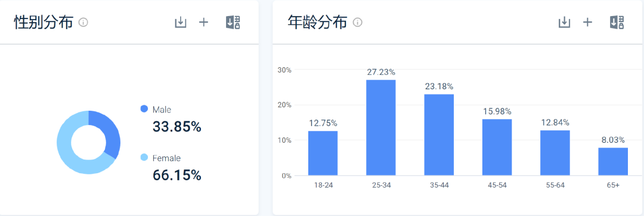
Task: Select the 45-54 age bar
Action: click(x=497, y=148)
